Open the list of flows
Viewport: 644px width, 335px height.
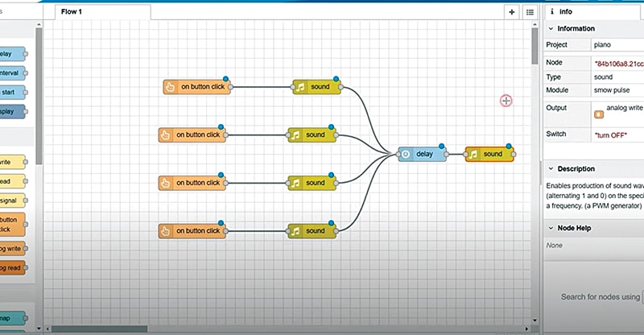(x=530, y=12)
